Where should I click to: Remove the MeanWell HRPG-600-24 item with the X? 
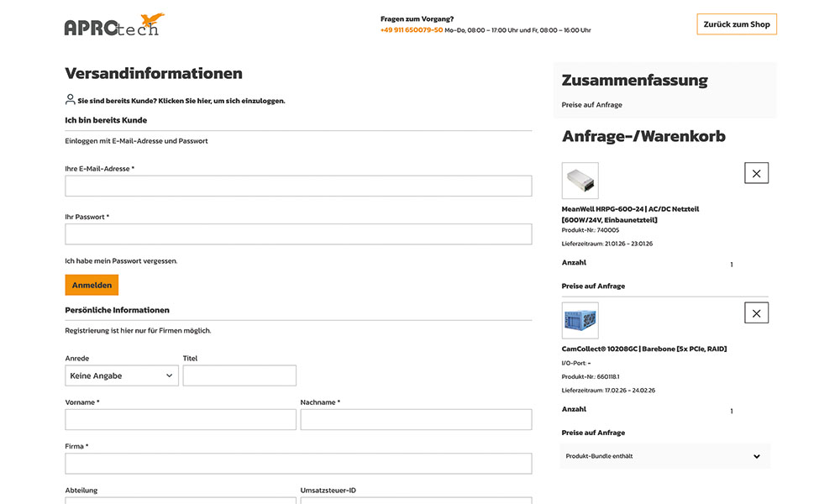click(x=756, y=172)
